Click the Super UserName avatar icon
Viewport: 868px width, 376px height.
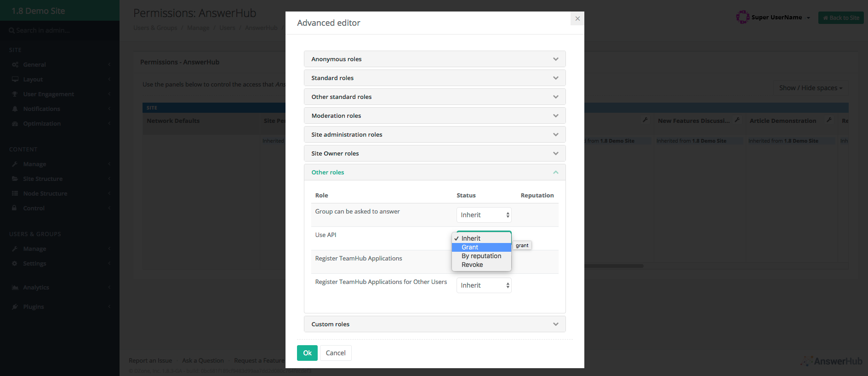pyautogui.click(x=742, y=17)
